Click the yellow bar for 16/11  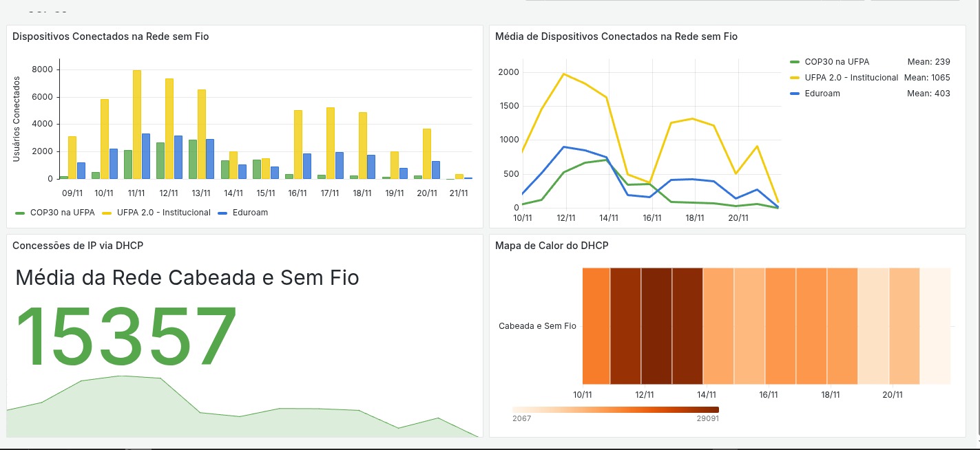[298, 144]
